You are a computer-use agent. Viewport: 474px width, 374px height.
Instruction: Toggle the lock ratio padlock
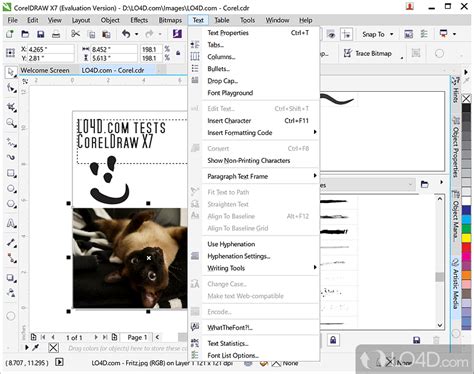point(178,53)
